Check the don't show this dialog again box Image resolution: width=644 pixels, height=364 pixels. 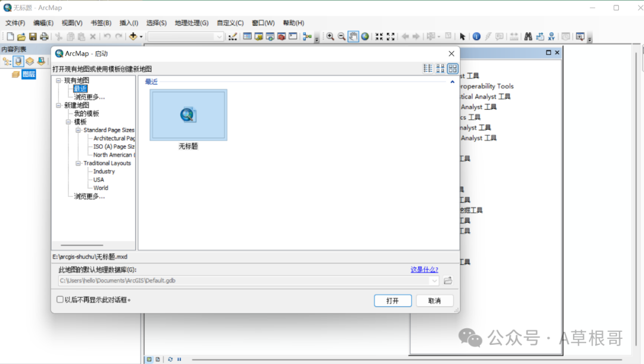pyautogui.click(x=60, y=300)
